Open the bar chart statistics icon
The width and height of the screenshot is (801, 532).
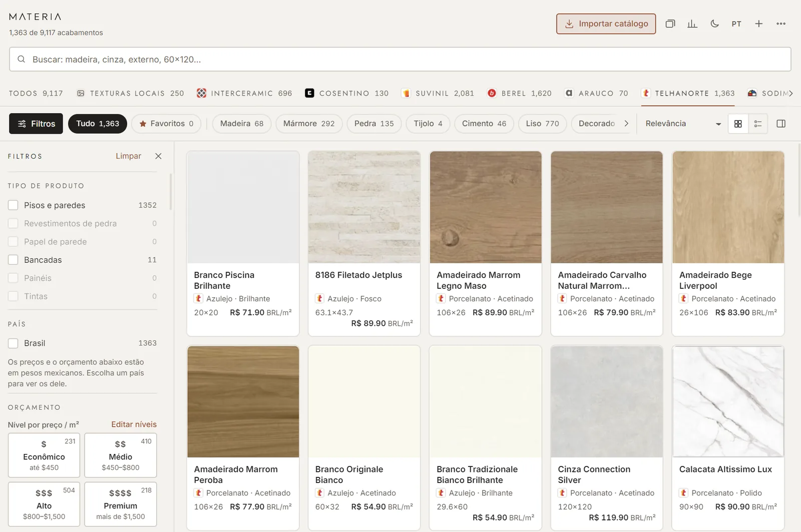(x=692, y=24)
